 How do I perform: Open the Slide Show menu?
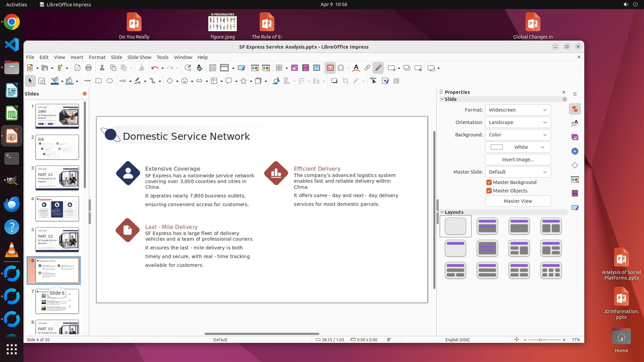[x=139, y=57]
